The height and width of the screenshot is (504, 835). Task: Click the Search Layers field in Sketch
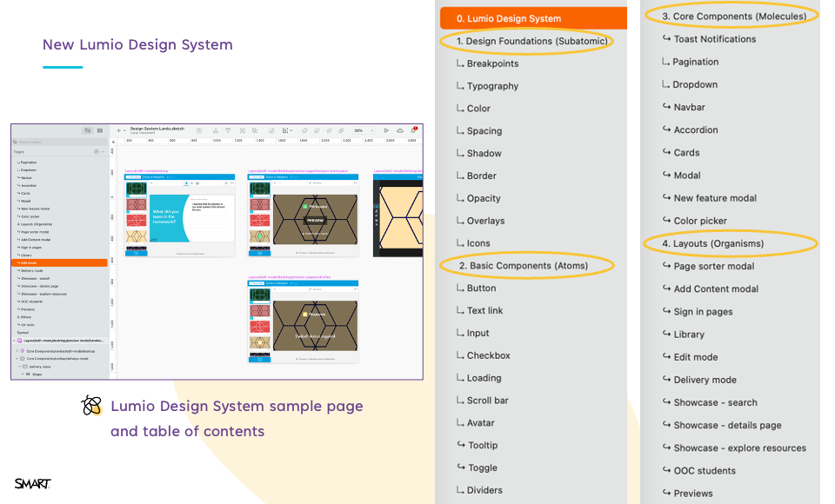(60, 143)
